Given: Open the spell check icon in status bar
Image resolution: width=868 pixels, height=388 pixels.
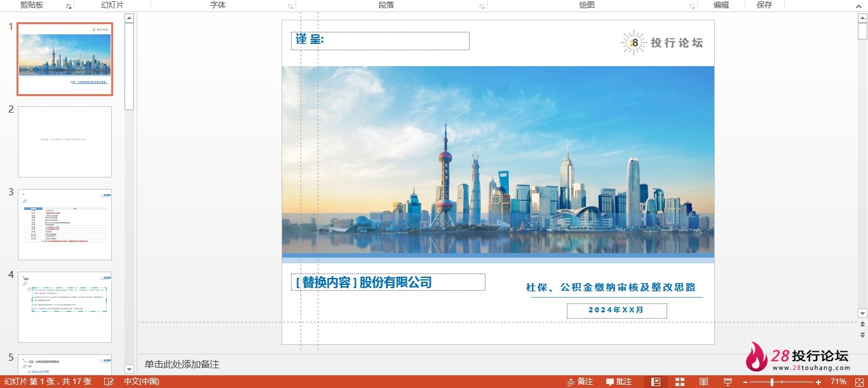Looking at the screenshot, I should [109, 382].
